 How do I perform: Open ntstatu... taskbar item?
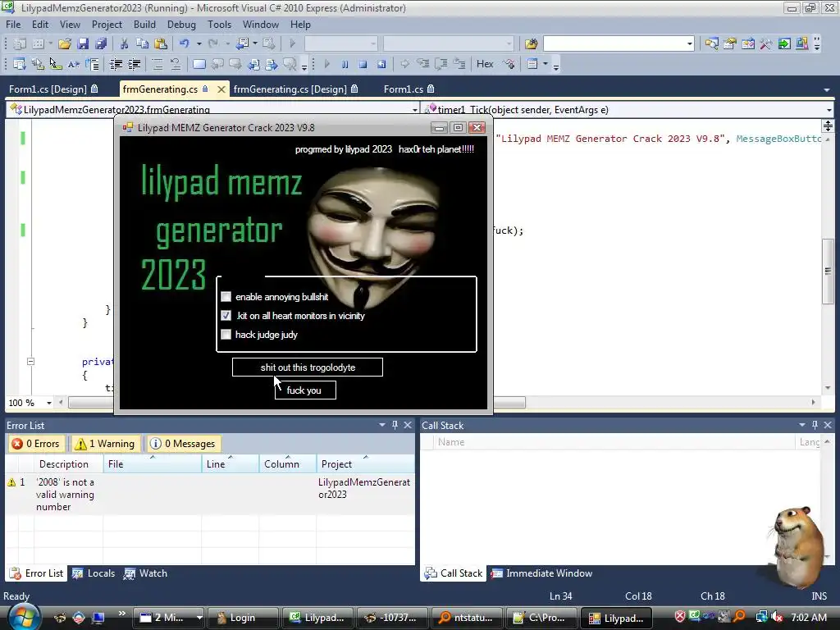467,618
